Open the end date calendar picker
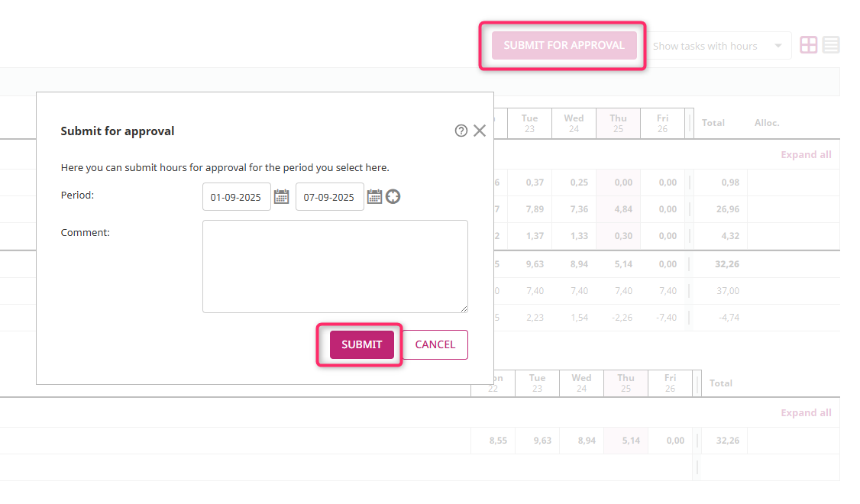The width and height of the screenshot is (860, 504). 374,197
